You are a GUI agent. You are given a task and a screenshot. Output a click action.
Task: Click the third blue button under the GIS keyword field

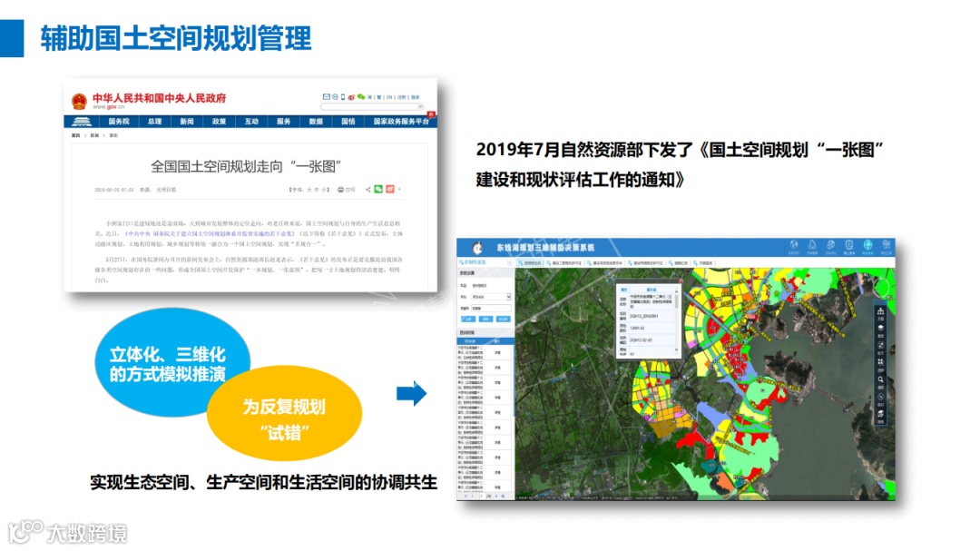(x=503, y=319)
